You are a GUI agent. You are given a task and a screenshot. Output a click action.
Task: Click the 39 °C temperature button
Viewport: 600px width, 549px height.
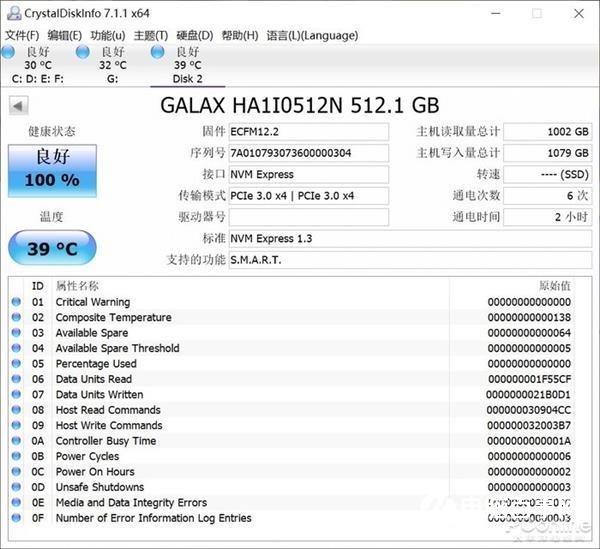pyautogui.click(x=52, y=248)
